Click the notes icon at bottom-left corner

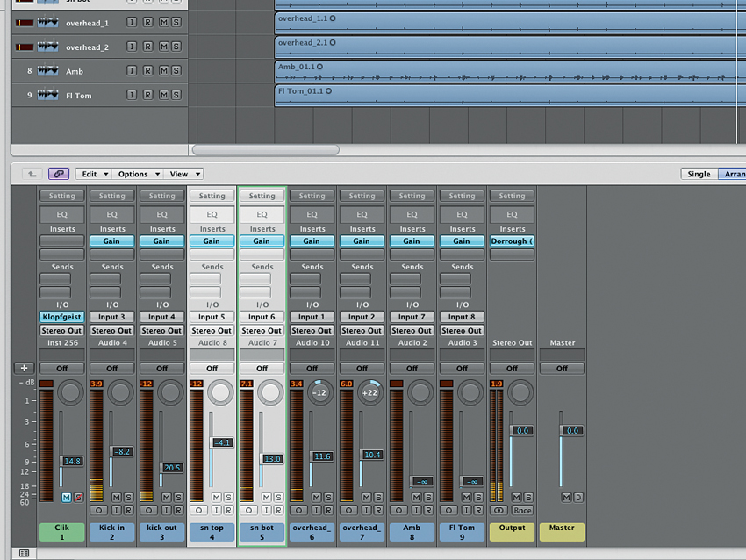24,553
